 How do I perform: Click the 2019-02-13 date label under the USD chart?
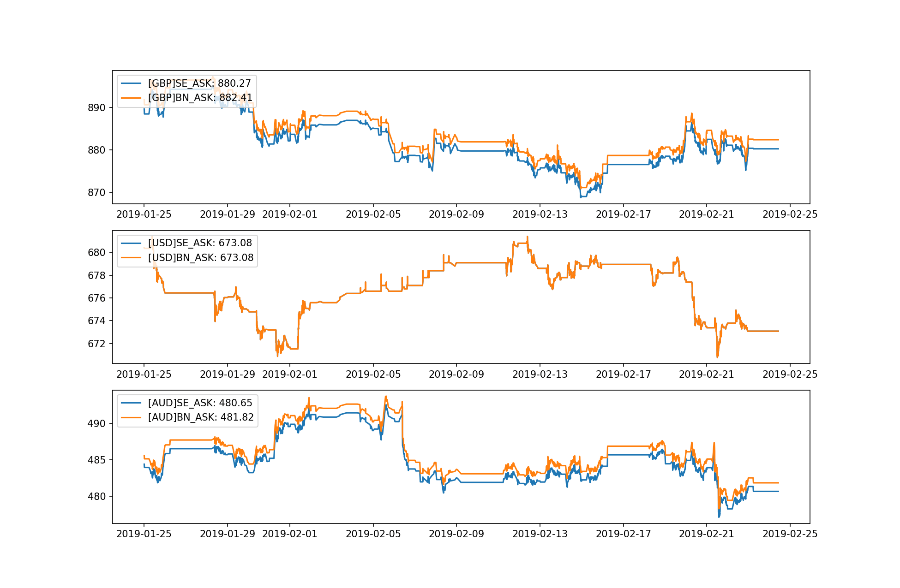(540, 374)
